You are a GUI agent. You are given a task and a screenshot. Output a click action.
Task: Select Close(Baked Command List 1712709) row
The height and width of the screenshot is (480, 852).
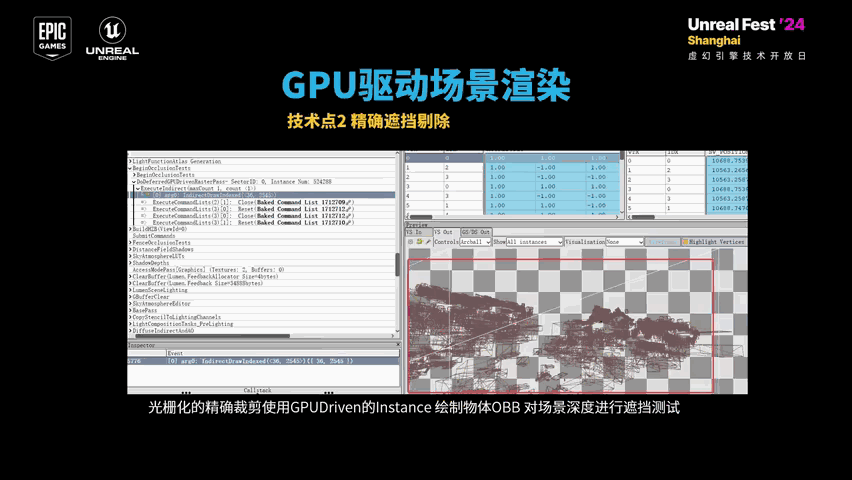coord(253,202)
